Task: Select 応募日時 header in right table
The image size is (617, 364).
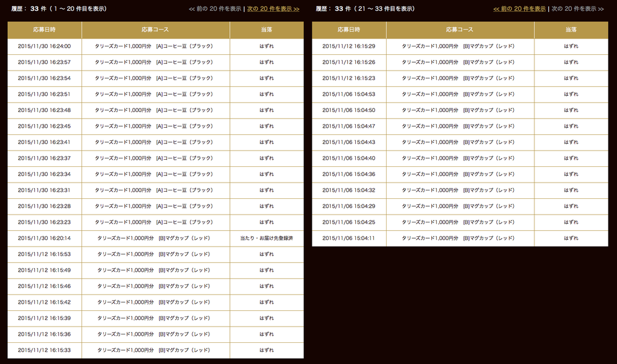Action: pos(349,30)
